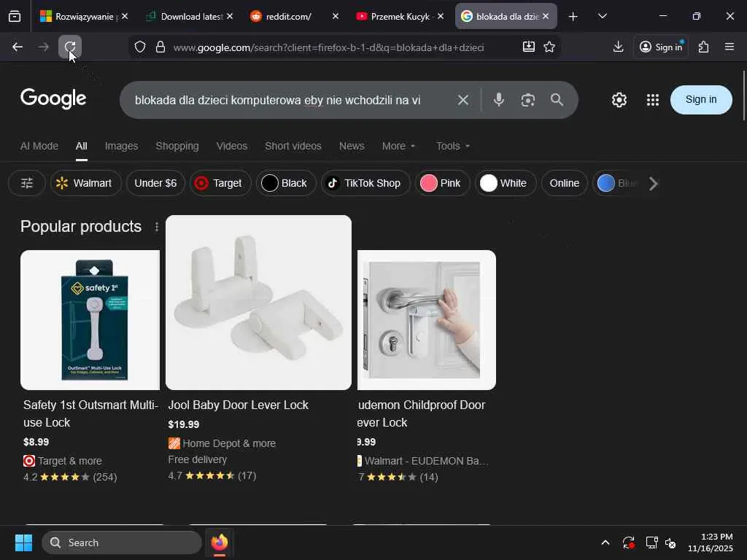Switch to Shopping results tab
Screen dimensions: 747x560
(177, 146)
